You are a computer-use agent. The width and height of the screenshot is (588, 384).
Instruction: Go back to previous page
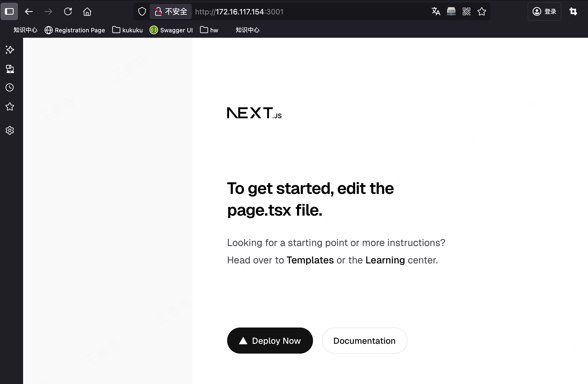(x=29, y=11)
